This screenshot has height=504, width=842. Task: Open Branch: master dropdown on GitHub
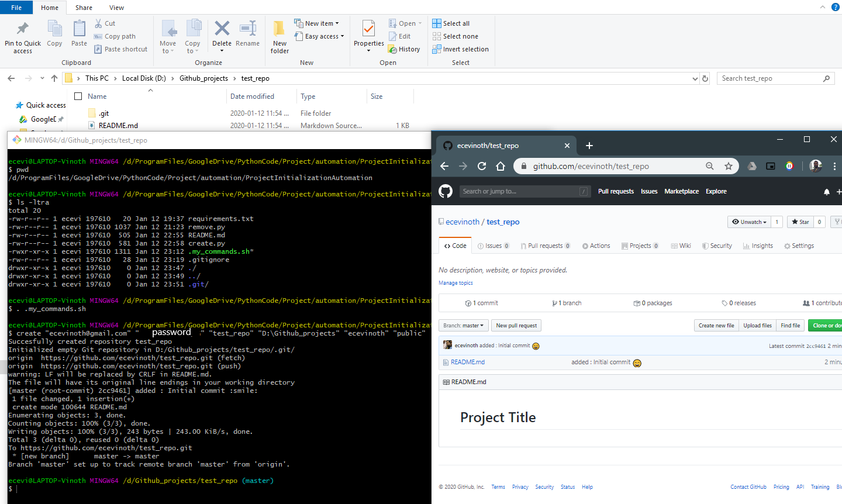point(463,326)
